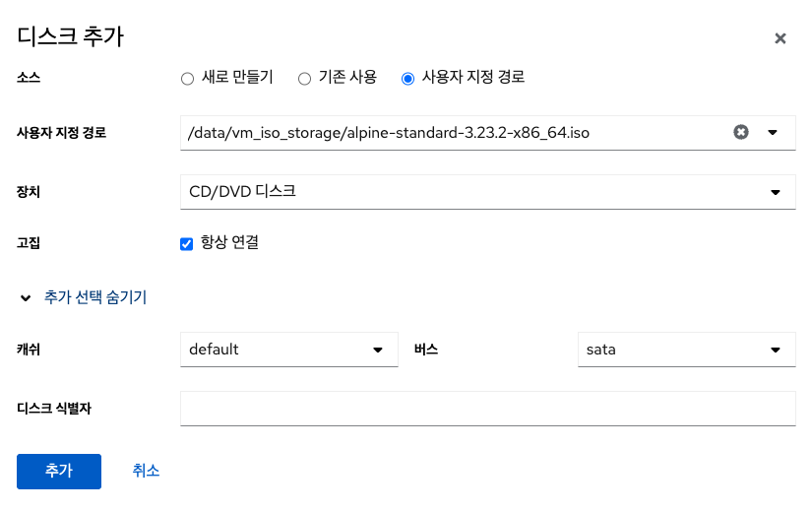Screen dimensions: 812x511
Task: Click the 디스크 식별자 field label
Action: click(x=54, y=408)
